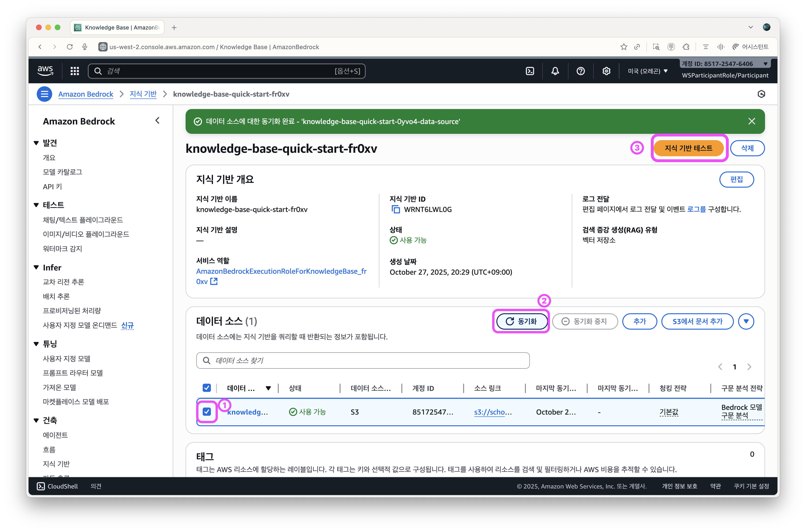The height and width of the screenshot is (532, 806).
Task: Dismiss the green sync complete banner
Action: (x=752, y=121)
